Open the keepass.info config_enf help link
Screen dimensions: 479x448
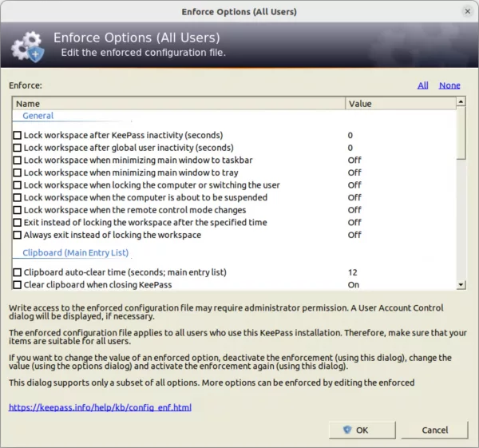coord(100,407)
